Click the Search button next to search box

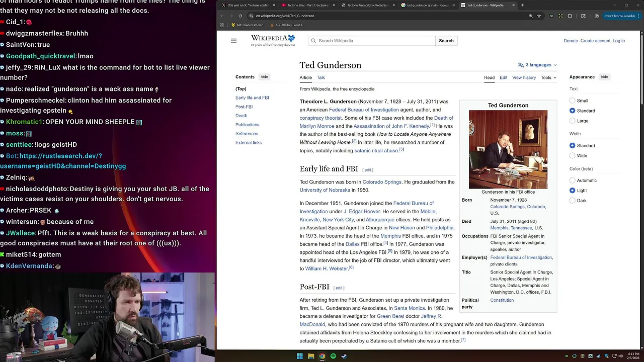click(446, 41)
